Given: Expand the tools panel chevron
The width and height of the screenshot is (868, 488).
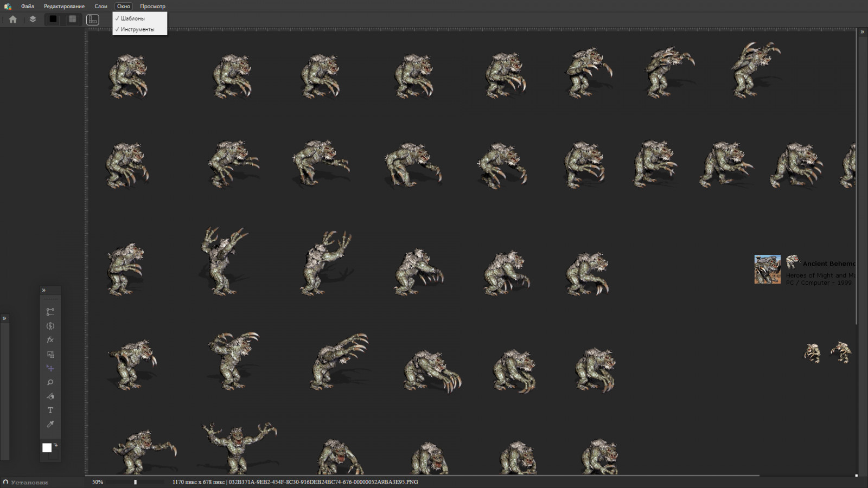Looking at the screenshot, I should click(44, 291).
